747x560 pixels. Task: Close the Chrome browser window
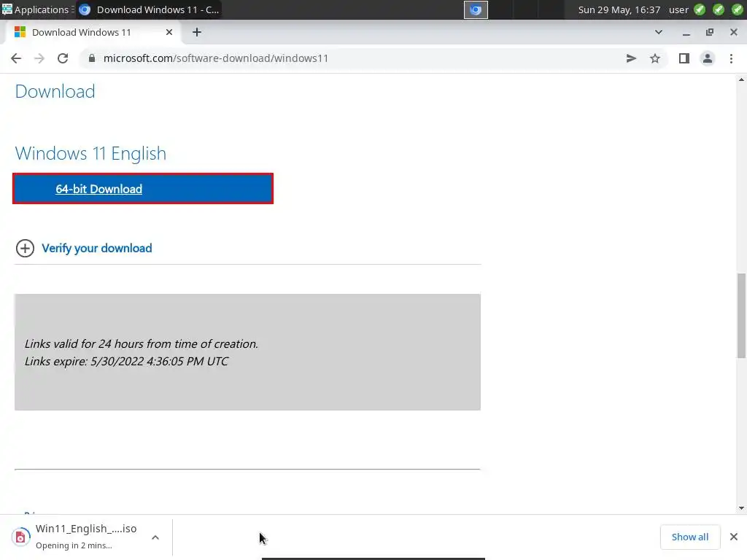tap(734, 32)
